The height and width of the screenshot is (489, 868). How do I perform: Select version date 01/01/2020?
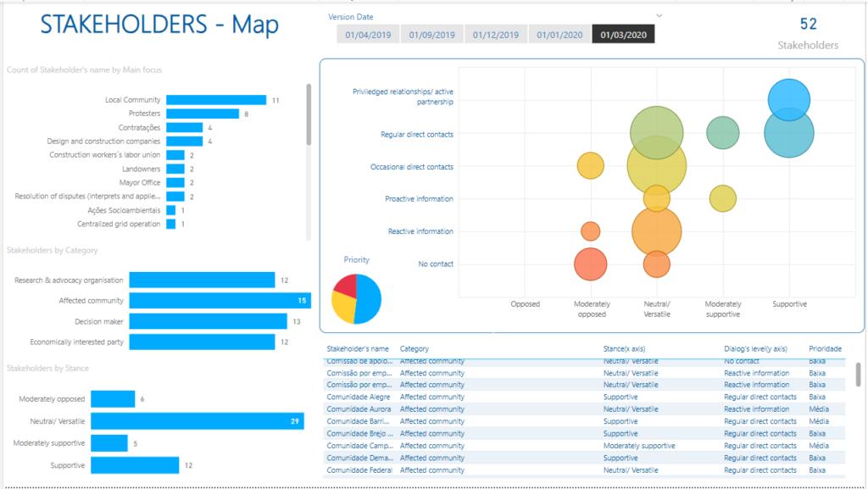[559, 34]
